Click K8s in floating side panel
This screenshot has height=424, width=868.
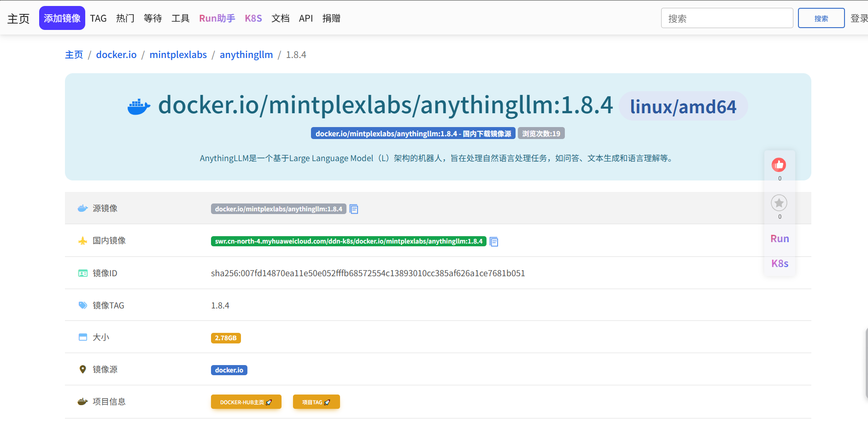pos(780,264)
